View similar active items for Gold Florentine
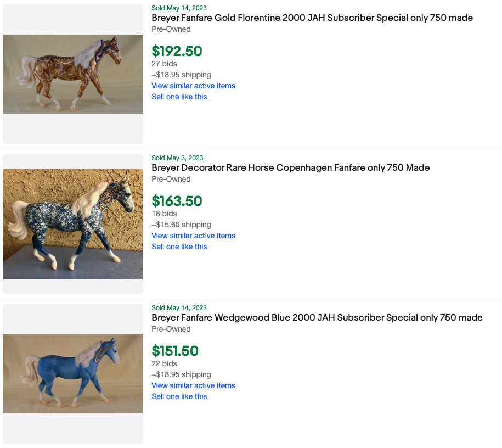The height and width of the screenshot is (448, 502). (193, 86)
